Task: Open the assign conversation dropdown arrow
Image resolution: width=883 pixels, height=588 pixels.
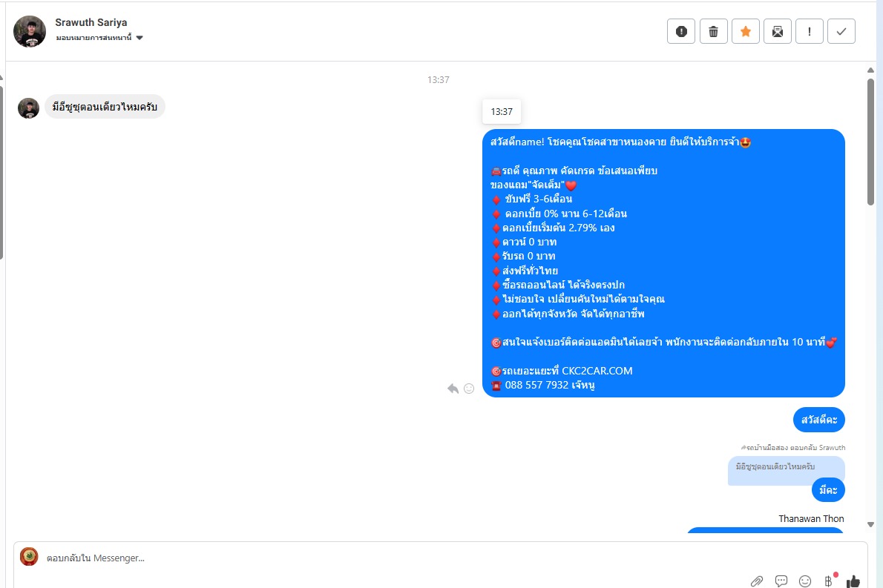Action: [139, 38]
